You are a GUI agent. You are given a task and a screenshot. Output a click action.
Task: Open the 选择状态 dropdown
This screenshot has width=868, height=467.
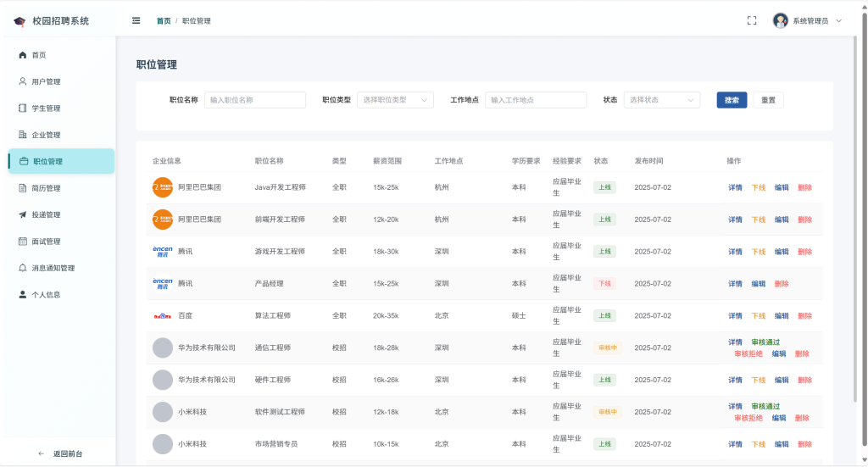click(x=662, y=100)
